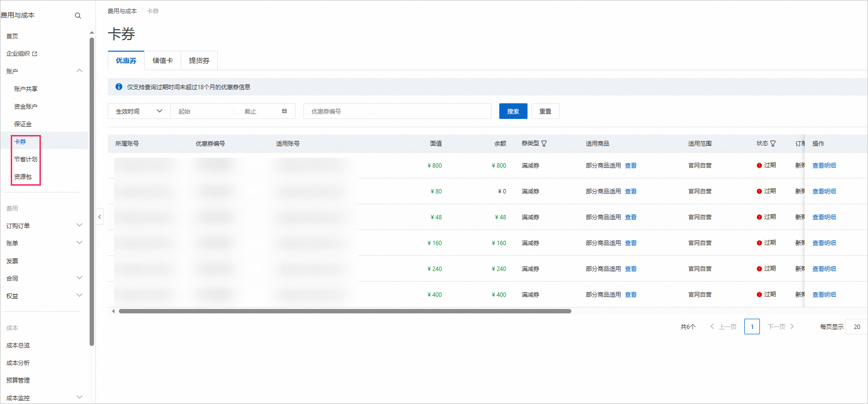Click the blue info icon in the notice bar
Screen dimensions: 868x404
[119, 87]
